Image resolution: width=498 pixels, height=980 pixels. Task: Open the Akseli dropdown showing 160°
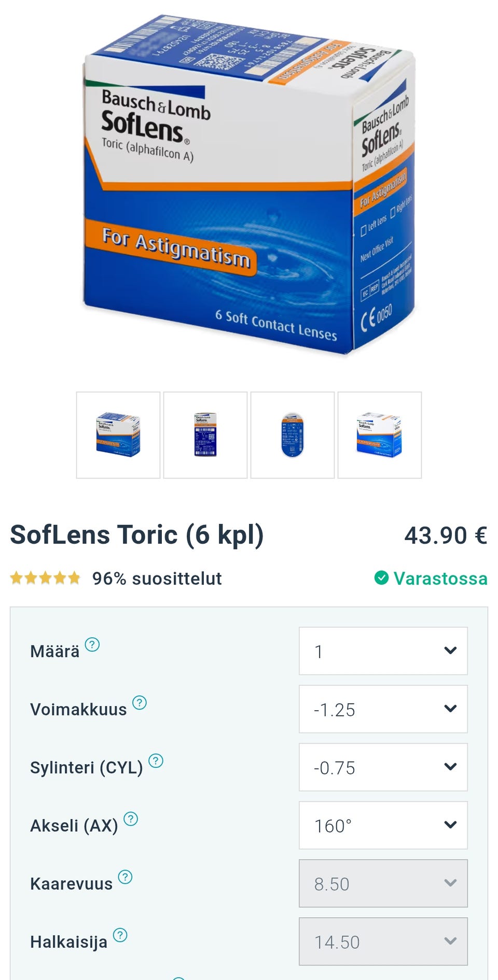[383, 825]
